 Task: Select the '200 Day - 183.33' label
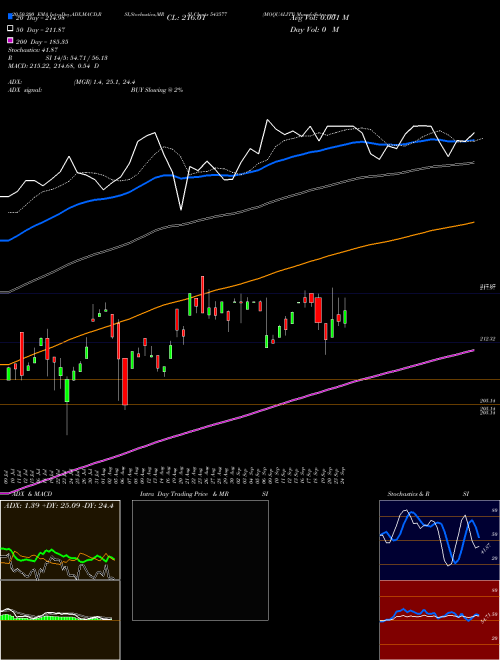[42, 42]
